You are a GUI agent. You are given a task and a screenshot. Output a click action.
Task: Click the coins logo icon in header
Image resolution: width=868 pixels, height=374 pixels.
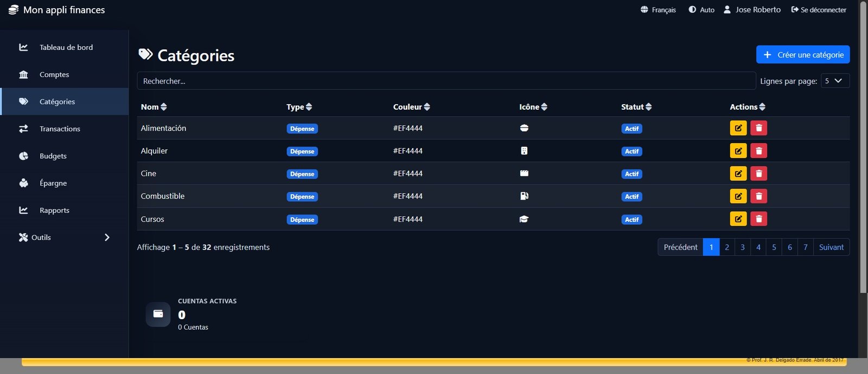(x=14, y=10)
